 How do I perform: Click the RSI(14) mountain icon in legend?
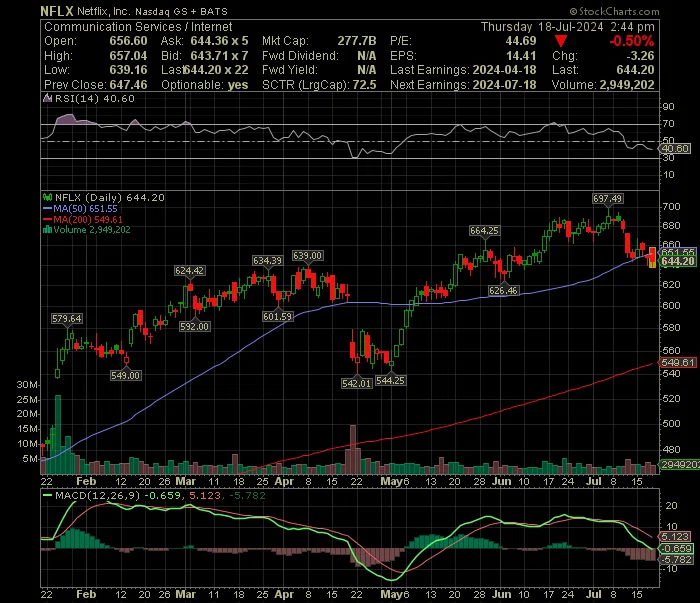(47, 99)
